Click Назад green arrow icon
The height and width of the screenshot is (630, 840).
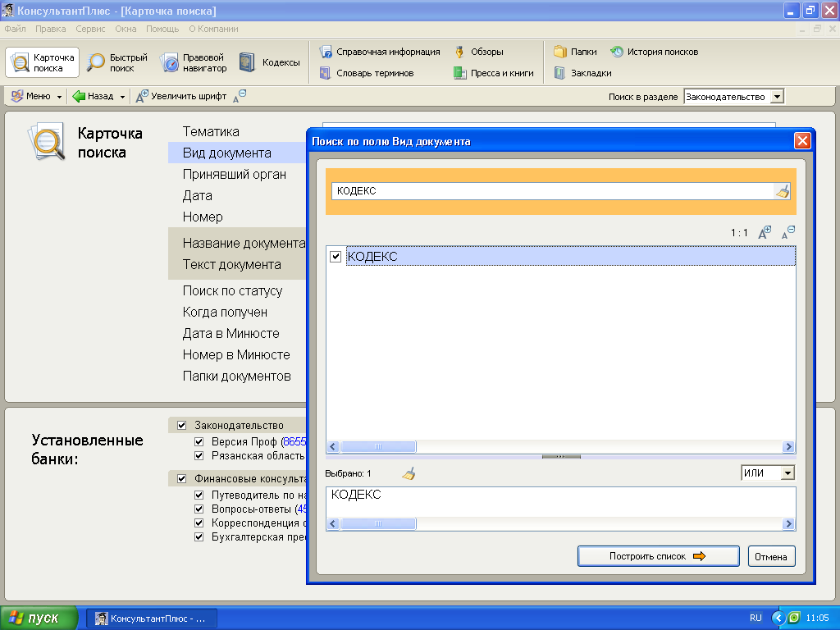79,97
